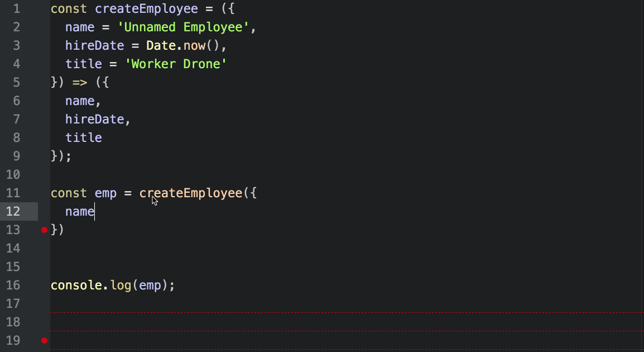The width and height of the screenshot is (644, 352).
Task: Click the hireDate property on line 7
Action: [x=94, y=119]
